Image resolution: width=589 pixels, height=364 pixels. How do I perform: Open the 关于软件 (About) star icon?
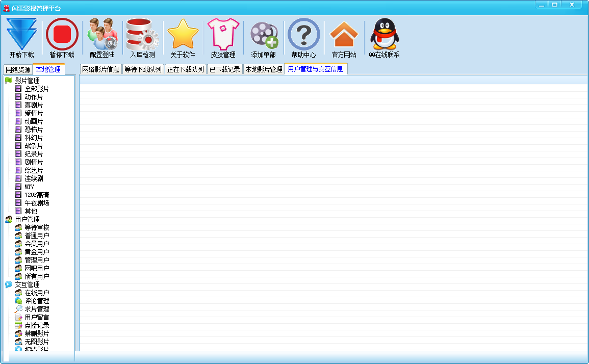point(183,36)
